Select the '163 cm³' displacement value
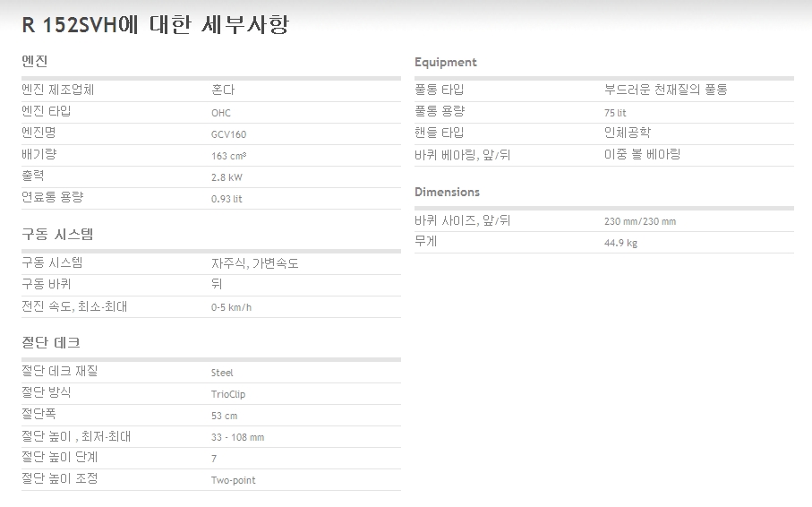The width and height of the screenshot is (812, 507). [x=228, y=156]
